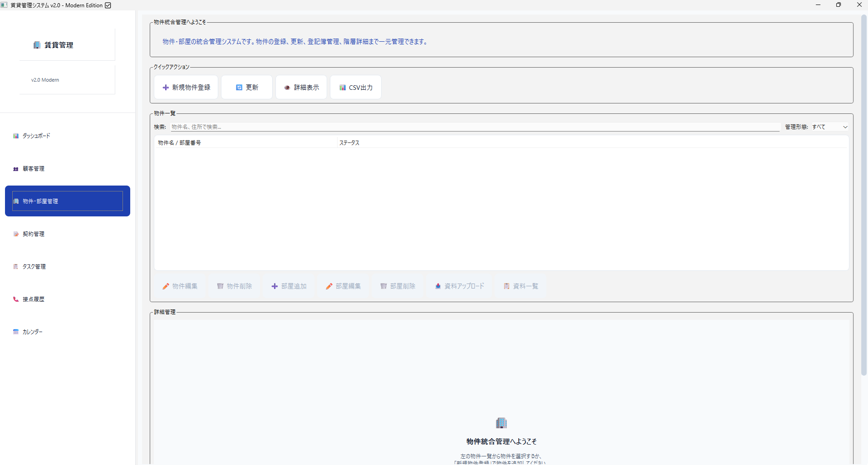The image size is (868, 465).
Task: Open the 管理形態 dropdown
Action: pyautogui.click(x=829, y=127)
